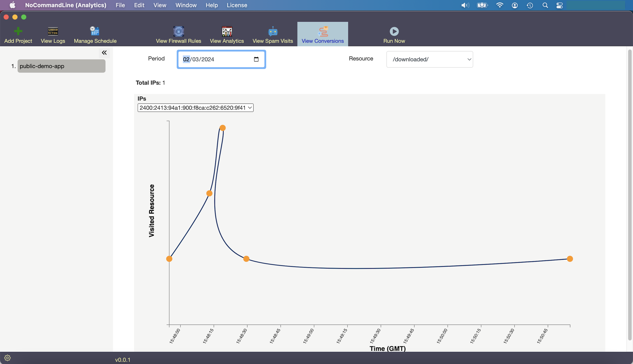
Task: Open View Logs from the toolbar
Action: (53, 35)
